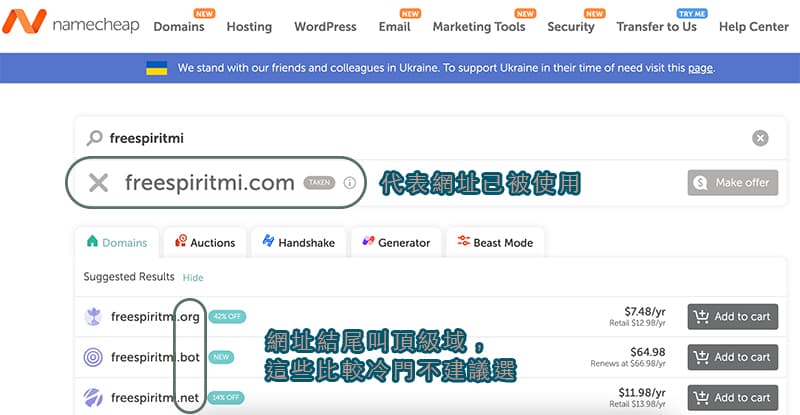This screenshot has height=415, width=800.
Task: Click the freespiritmi.com domain name
Action: pyautogui.click(x=210, y=183)
